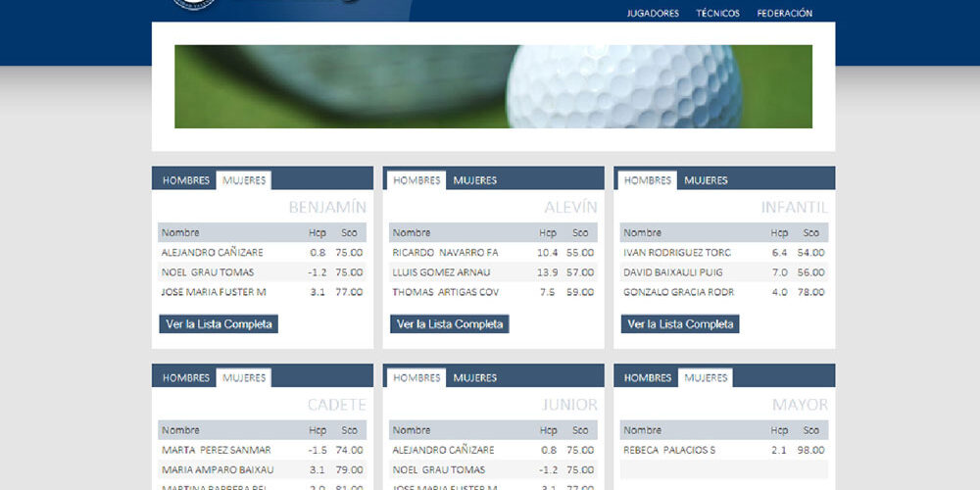Open the JUGADORES menu
980x490 pixels.
(653, 14)
